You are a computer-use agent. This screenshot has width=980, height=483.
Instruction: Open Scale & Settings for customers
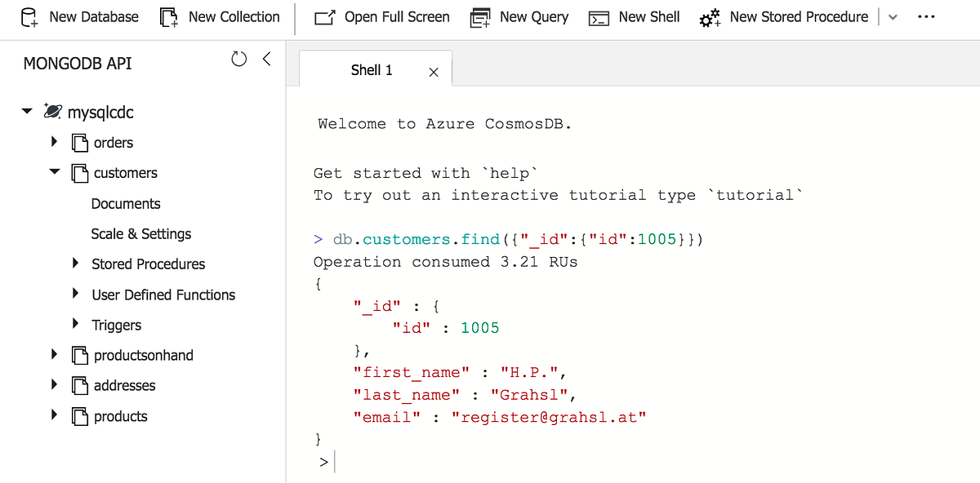pyautogui.click(x=140, y=233)
